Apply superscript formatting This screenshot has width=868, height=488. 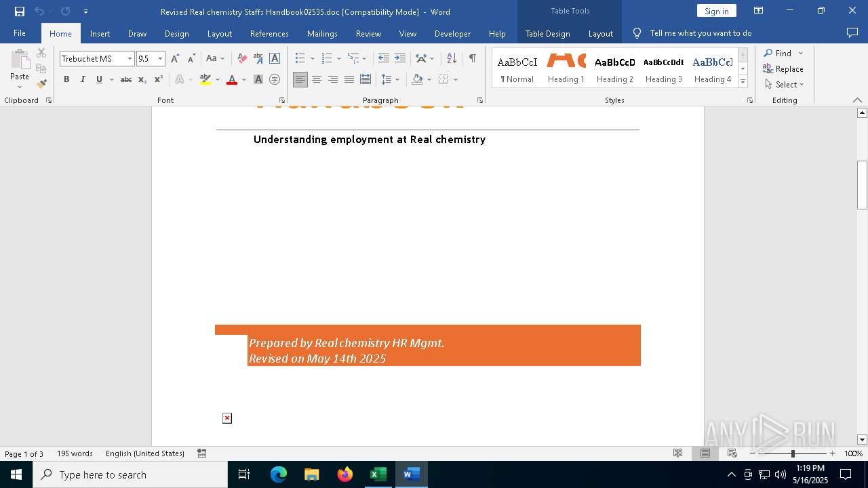coord(159,79)
